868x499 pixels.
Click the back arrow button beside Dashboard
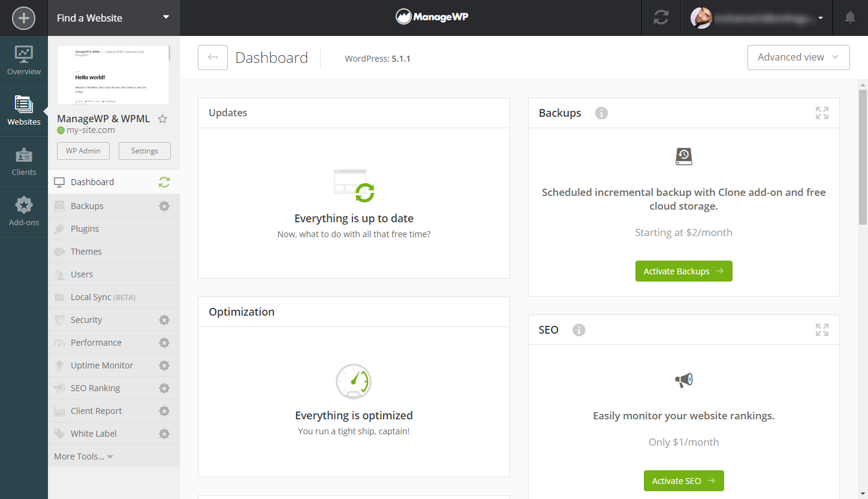(213, 58)
